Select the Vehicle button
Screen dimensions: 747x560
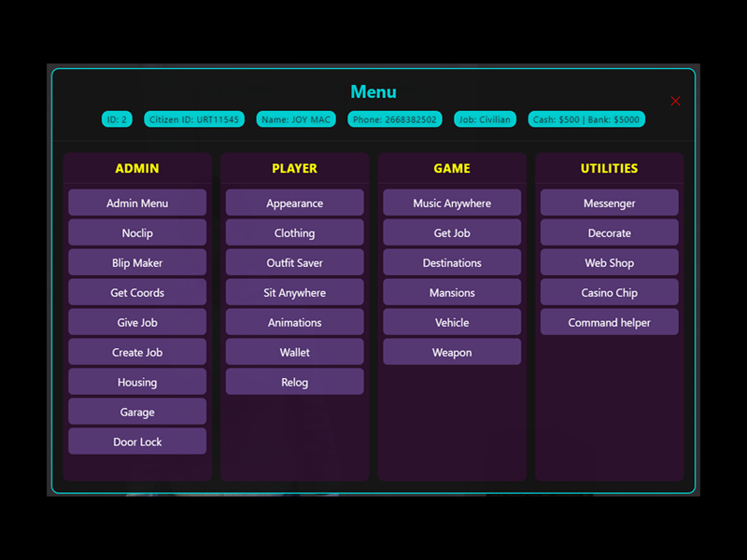pos(452,323)
